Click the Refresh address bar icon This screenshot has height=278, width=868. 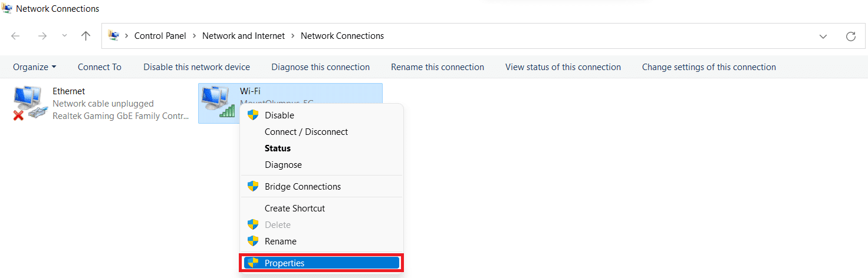coord(850,36)
